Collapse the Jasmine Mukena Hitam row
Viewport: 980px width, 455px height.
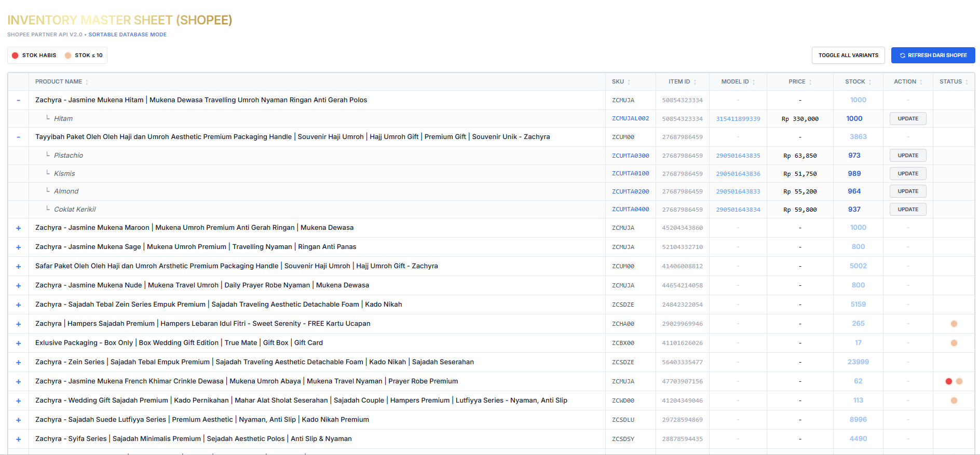point(19,100)
